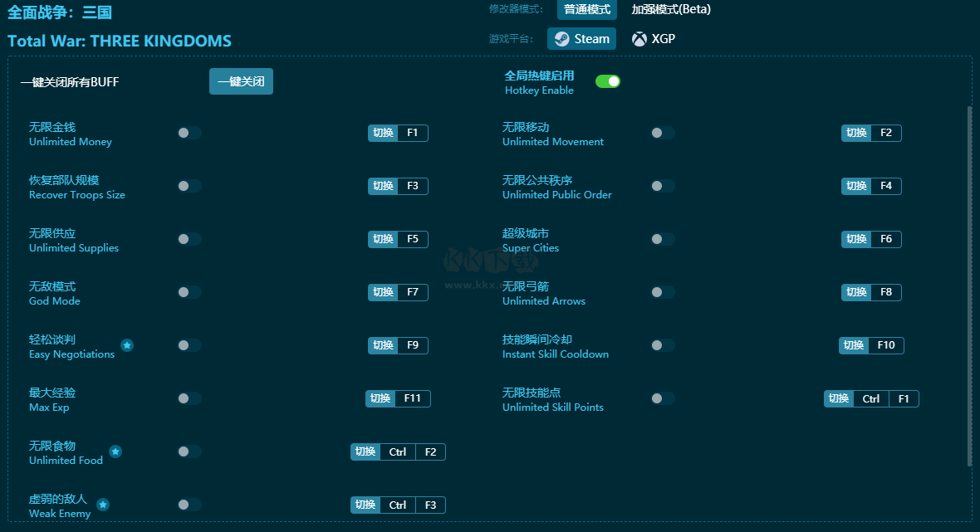This screenshot has width=980, height=532.
Task: Choose XGP as game platform
Action: tap(654, 39)
